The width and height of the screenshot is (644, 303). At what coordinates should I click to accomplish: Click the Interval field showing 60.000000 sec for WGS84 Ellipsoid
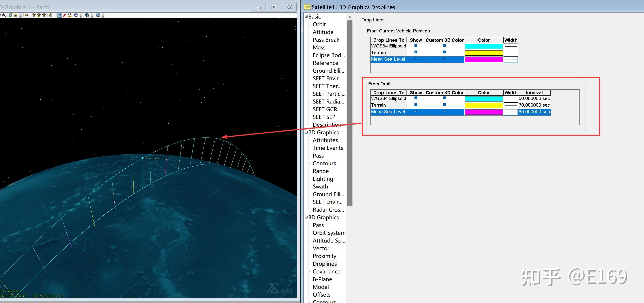pos(534,98)
